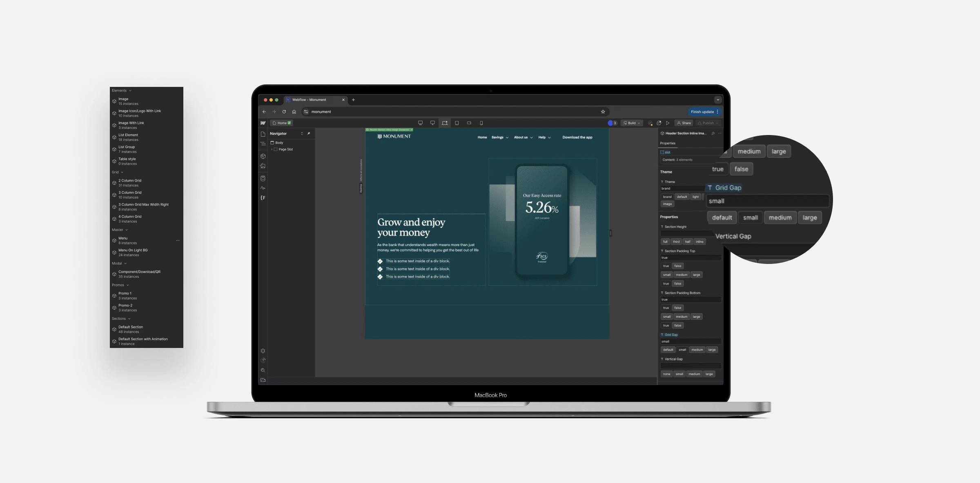Expand the Page Slot tree item
980x483 pixels.
click(272, 149)
